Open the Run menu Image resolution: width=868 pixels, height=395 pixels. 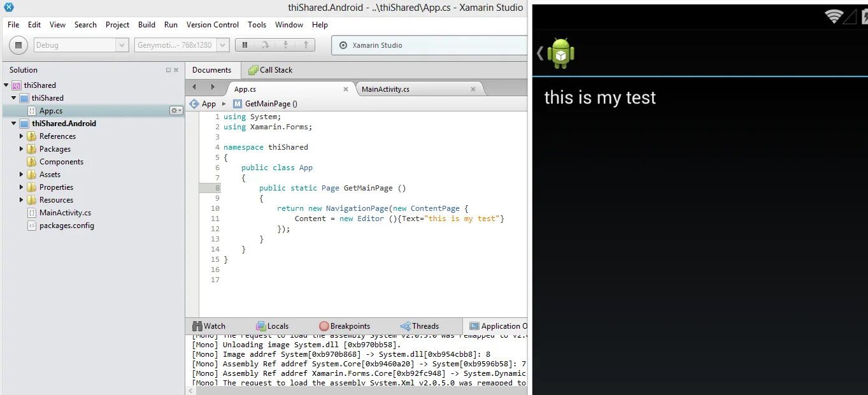point(171,25)
